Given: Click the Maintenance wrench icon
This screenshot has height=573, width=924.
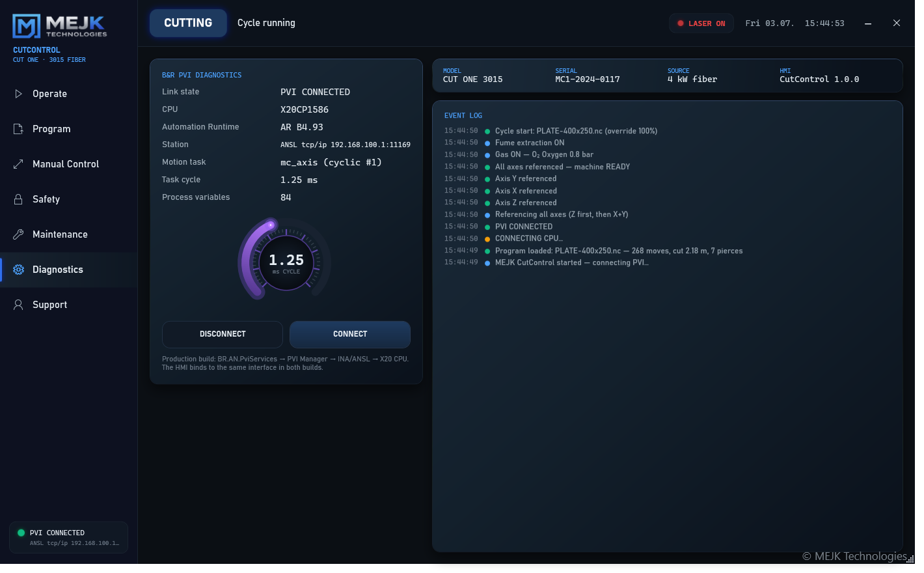Looking at the screenshot, I should 18,234.
